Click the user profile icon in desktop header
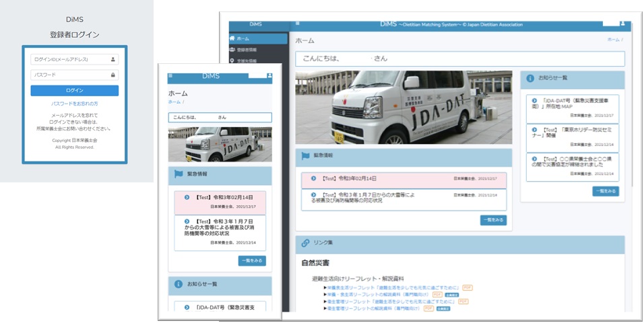 tap(622, 24)
